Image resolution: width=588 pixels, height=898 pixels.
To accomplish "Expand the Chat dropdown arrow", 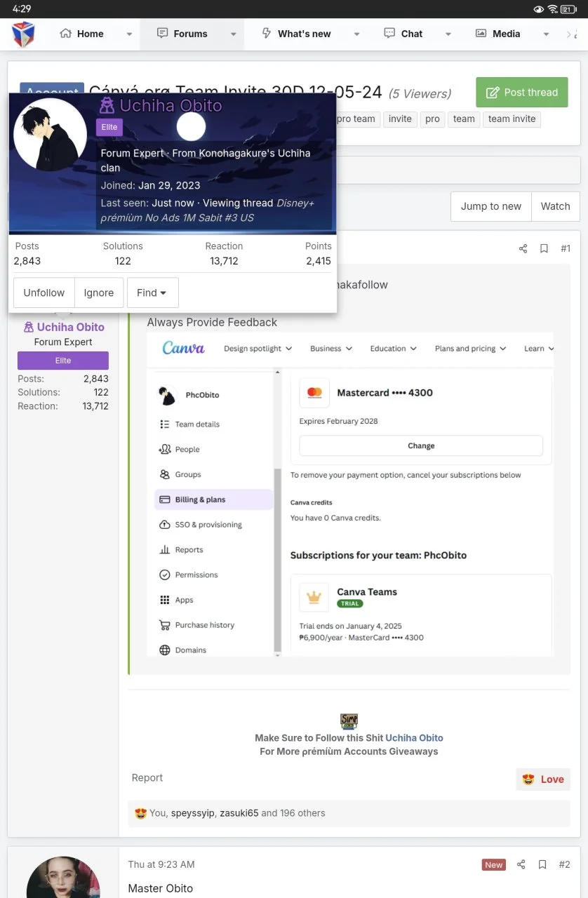I will click(448, 34).
